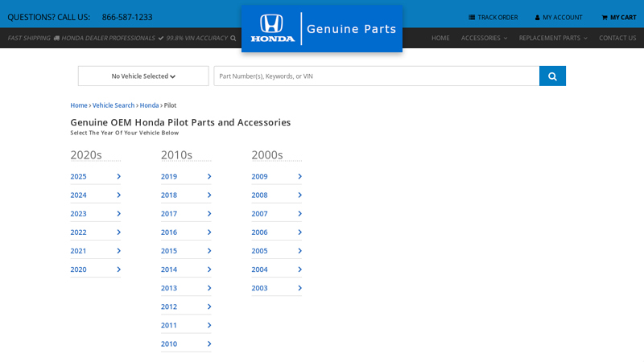Click the part number search field
Viewport: 644px width, 362px height.
(x=377, y=76)
